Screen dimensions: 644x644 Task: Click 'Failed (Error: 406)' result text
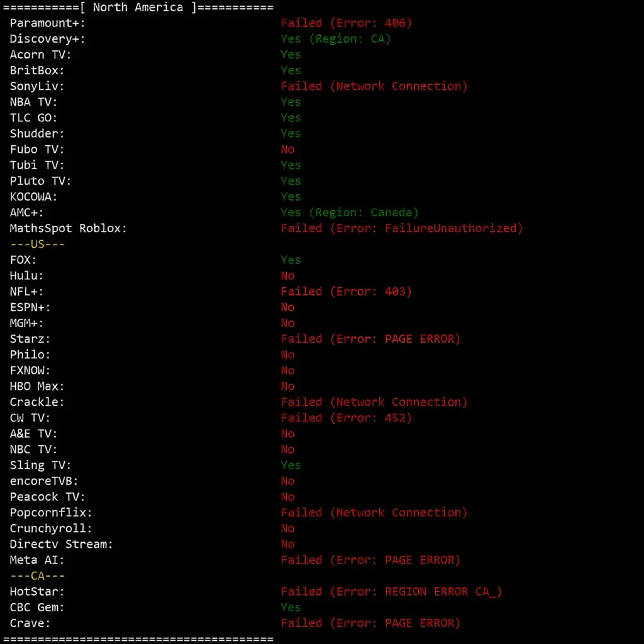tap(346, 23)
